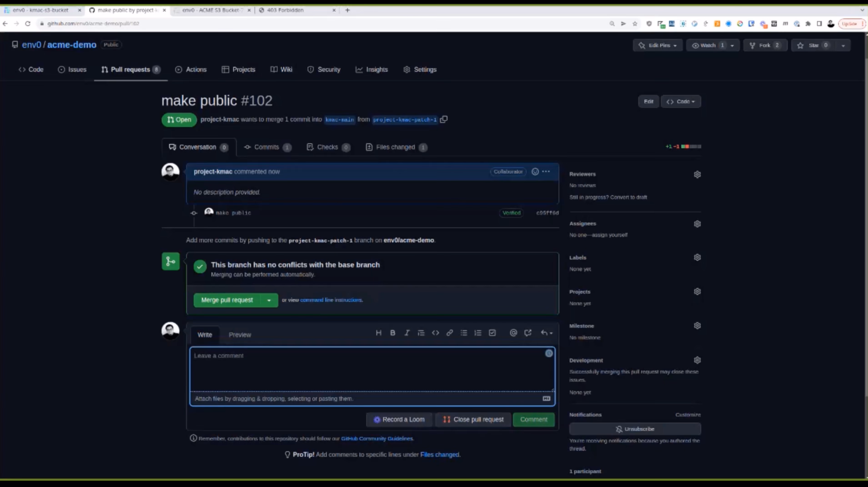Go back in browser history
This screenshot has height=487, width=868.
5,24
